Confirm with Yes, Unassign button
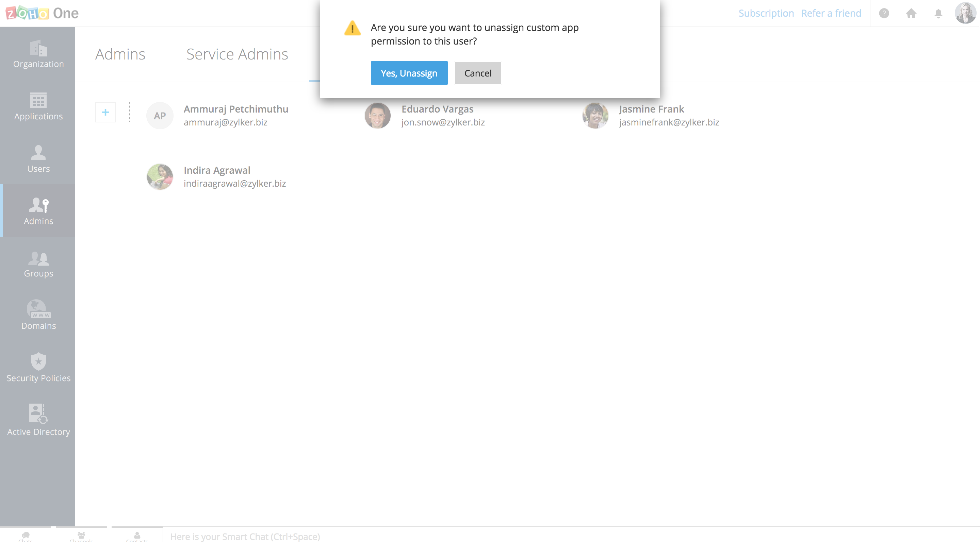Image resolution: width=980 pixels, height=542 pixels. point(409,73)
